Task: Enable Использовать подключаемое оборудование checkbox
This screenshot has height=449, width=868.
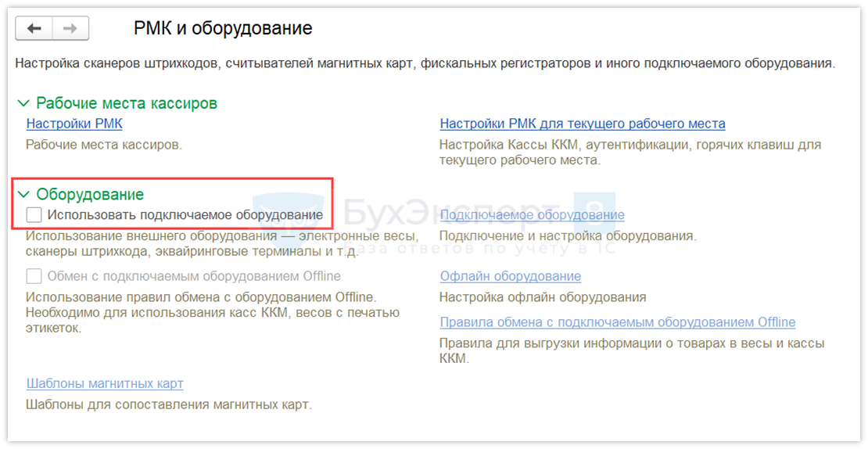Action: pos(34,215)
